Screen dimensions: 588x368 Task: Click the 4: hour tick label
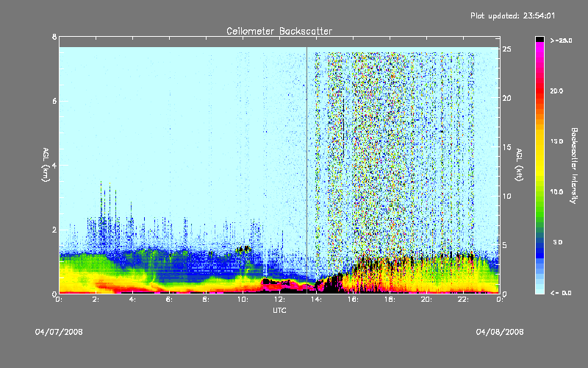(x=133, y=300)
